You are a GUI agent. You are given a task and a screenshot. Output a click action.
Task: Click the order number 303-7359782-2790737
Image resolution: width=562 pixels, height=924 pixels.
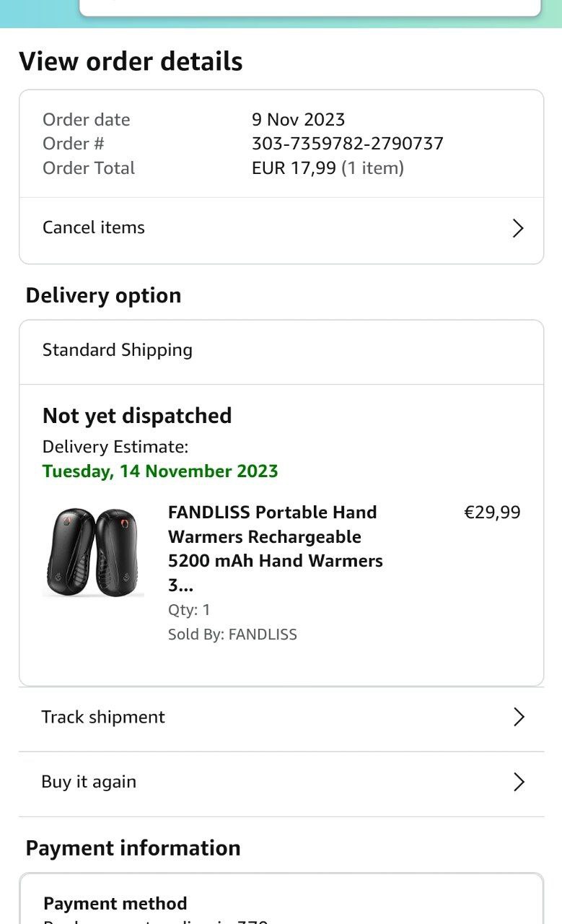point(347,144)
